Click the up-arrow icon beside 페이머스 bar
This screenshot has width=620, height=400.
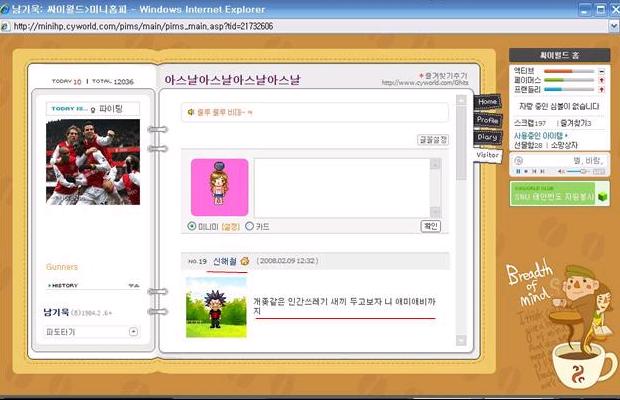[x=601, y=80]
